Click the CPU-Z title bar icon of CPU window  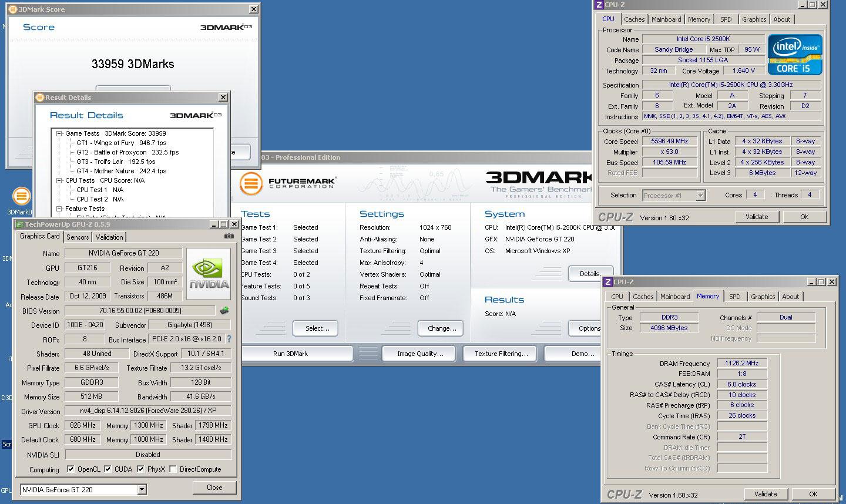point(599,4)
